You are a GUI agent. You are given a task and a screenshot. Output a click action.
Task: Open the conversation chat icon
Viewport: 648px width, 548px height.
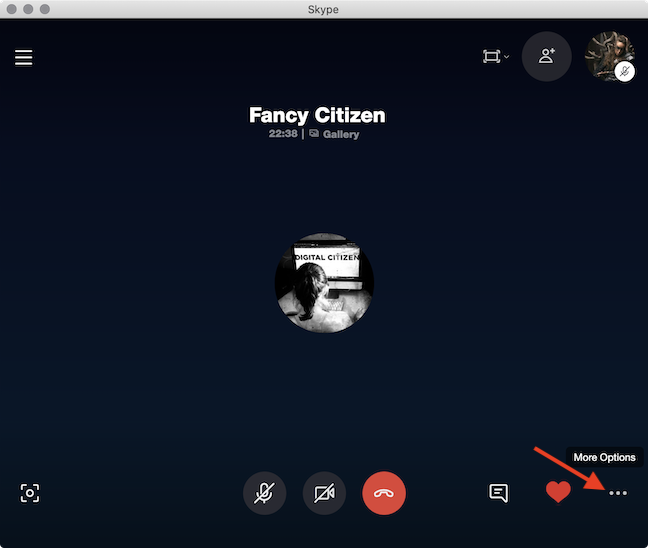point(499,493)
